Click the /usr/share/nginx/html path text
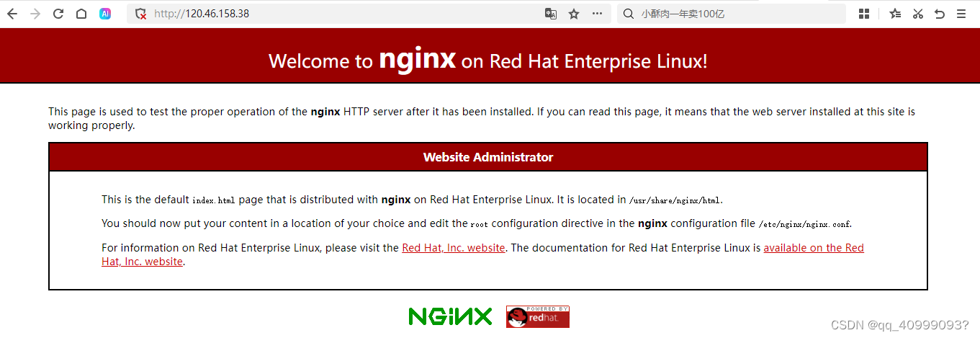This screenshot has height=338, width=980. (675, 200)
